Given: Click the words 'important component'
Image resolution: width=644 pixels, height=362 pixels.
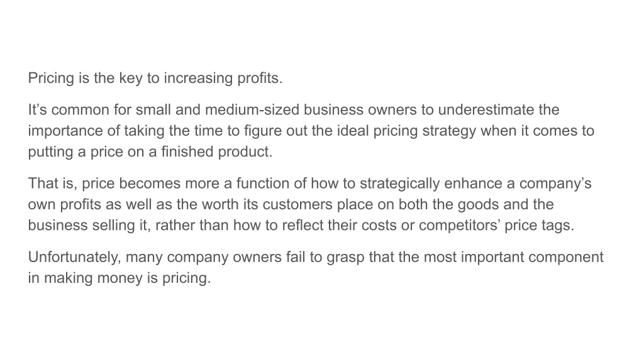Looking at the screenshot, I should point(532,258).
